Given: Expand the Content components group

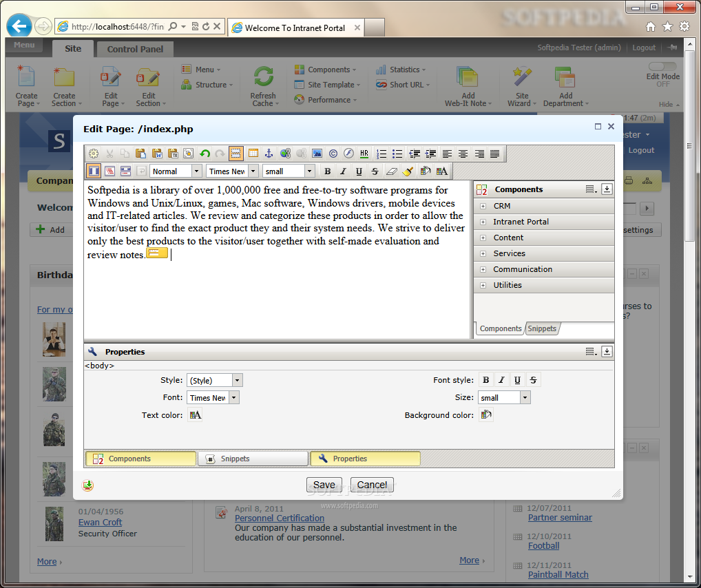Looking at the screenshot, I should 483,238.
